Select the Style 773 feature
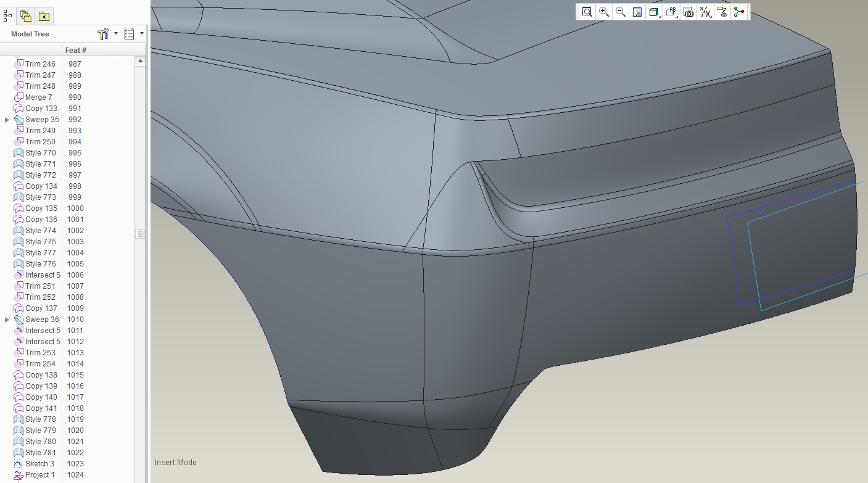This screenshot has height=483, width=868. (41, 197)
